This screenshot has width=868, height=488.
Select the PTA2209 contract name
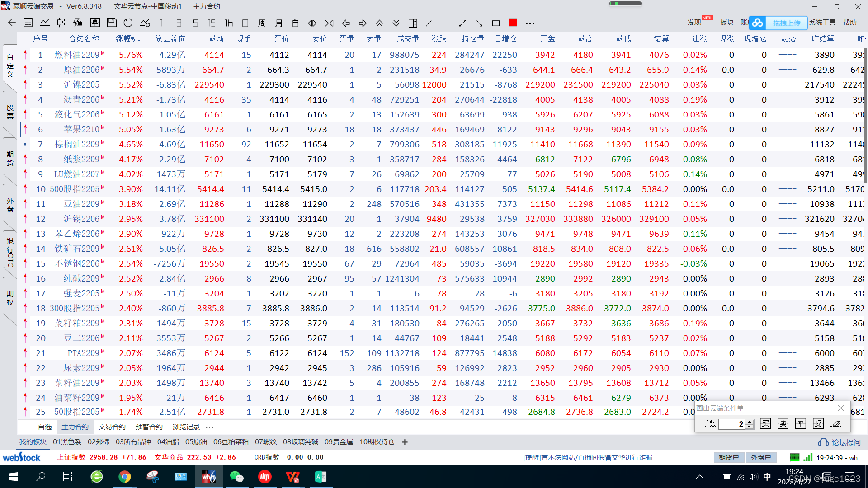click(83, 353)
